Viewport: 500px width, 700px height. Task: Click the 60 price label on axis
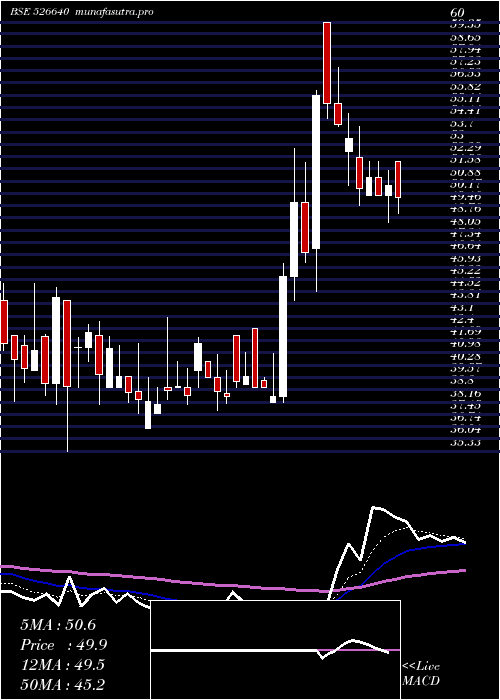(458, 13)
